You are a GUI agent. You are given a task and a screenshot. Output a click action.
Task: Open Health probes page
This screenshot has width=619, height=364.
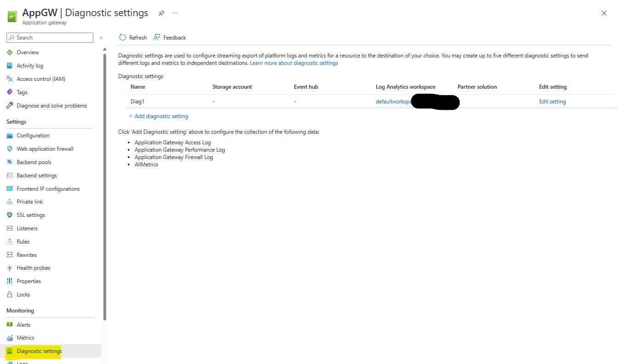click(x=34, y=268)
